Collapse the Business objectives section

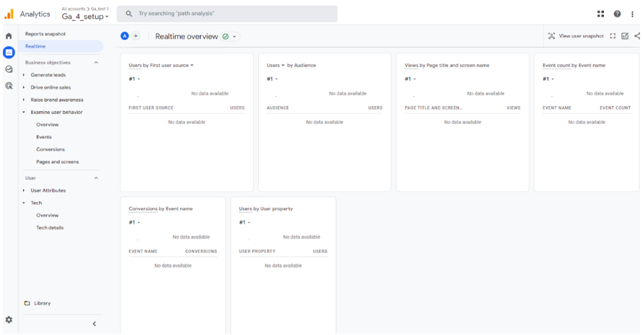[x=96, y=63]
